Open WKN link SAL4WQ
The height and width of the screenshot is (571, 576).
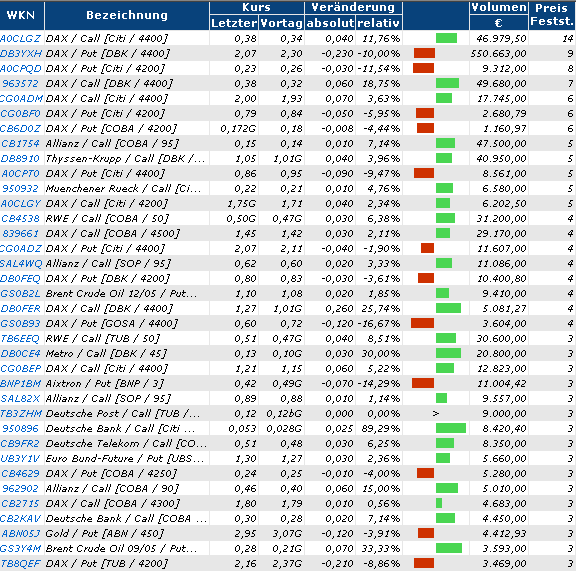(21, 263)
